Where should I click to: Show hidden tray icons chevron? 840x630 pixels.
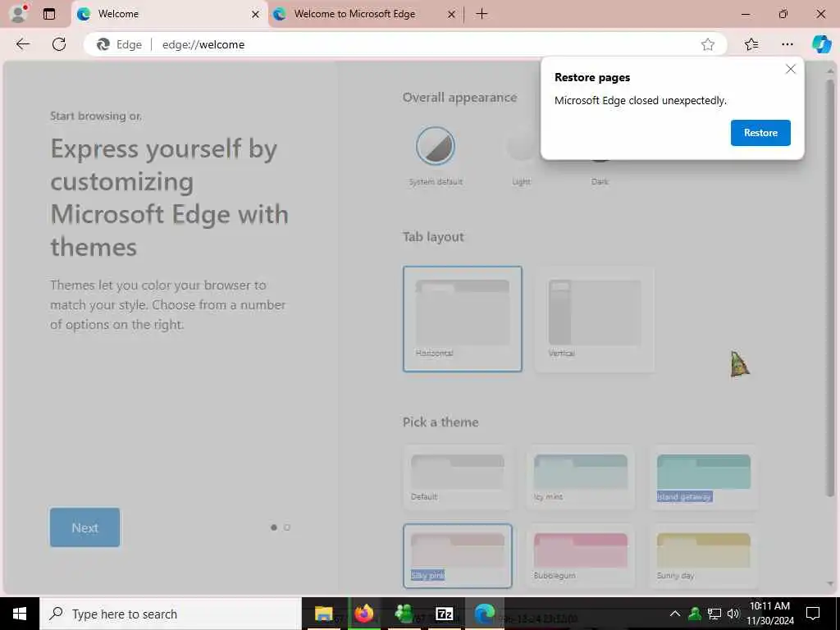pos(675,614)
